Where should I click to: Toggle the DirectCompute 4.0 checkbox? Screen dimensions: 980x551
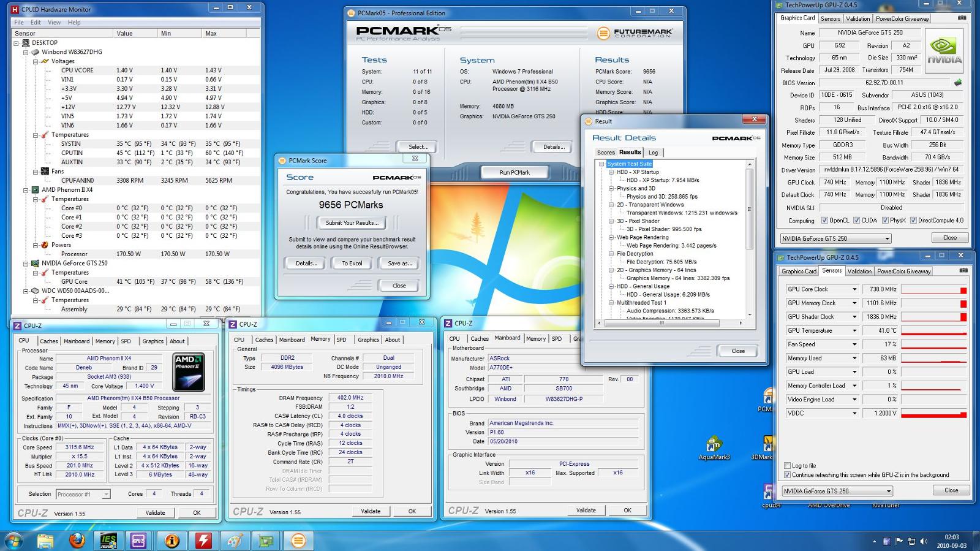(913, 221)
